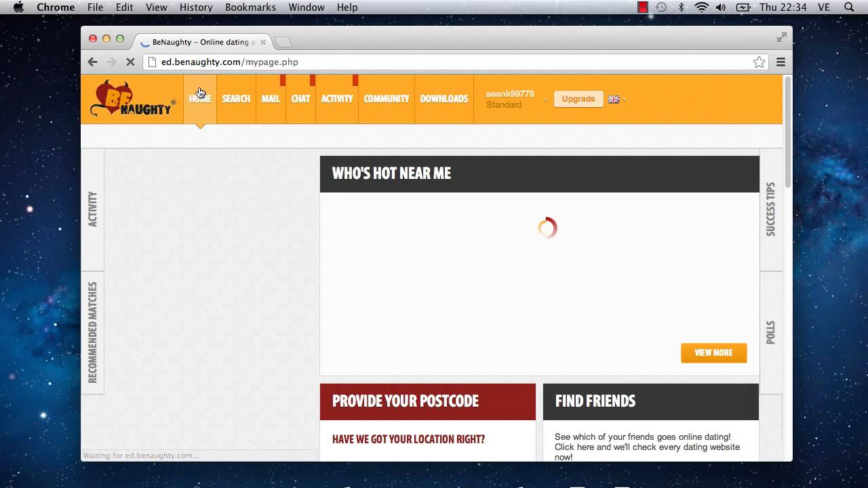Open the ACTIVITY navigation tab
This screenshot has width=868, height=488.
click(337, 99)
